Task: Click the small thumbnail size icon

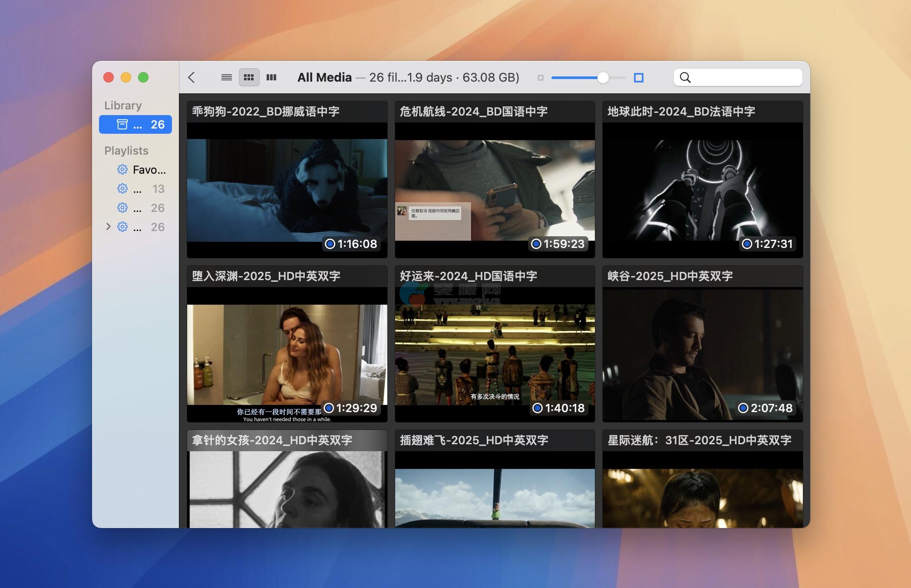Action: click(540, 78)
